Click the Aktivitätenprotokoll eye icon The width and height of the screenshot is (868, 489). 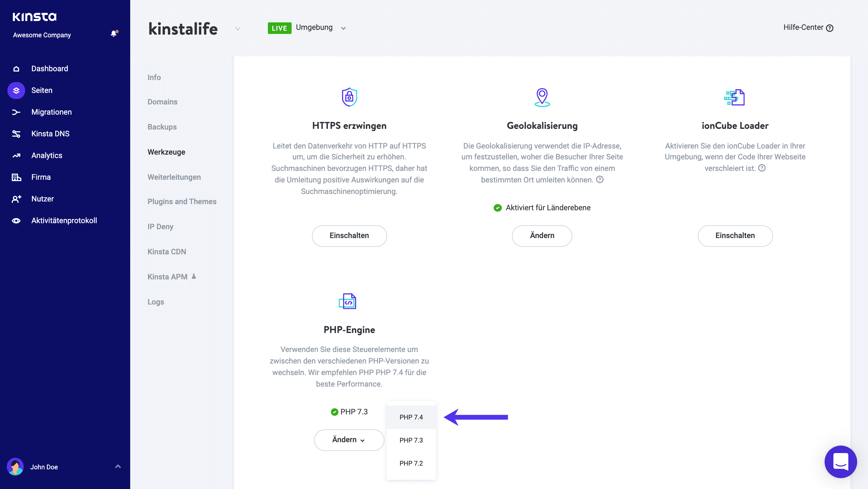click(16, 221)
